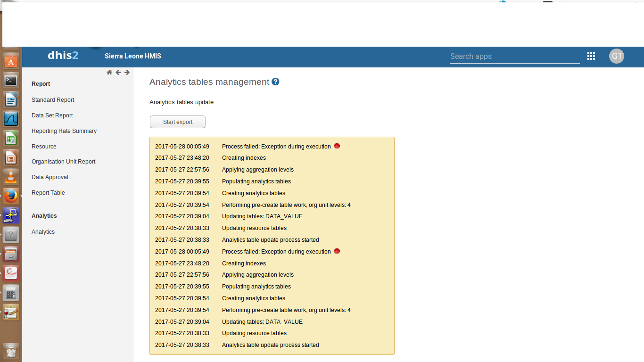The width and height of the screenshot is (644, 362).
Task: Click the first "Updating resource tables" log entry
Action: click(x=254, y=228)
